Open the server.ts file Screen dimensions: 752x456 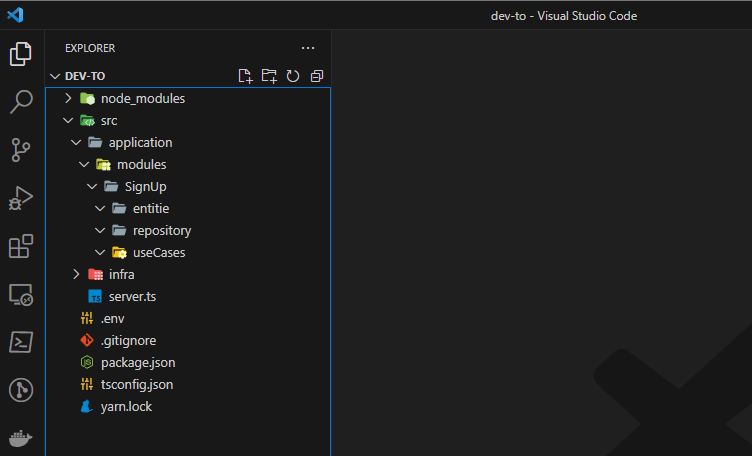[132, 297]
